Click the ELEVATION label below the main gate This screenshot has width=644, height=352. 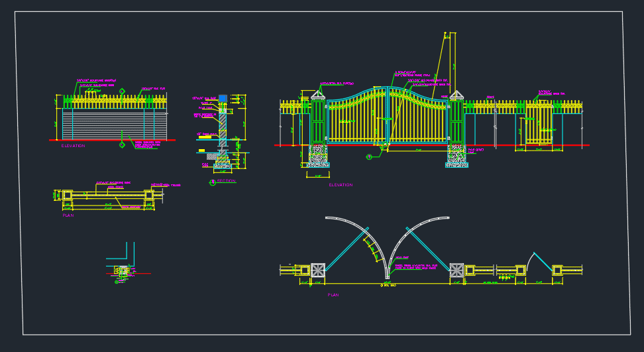(341, 185)
